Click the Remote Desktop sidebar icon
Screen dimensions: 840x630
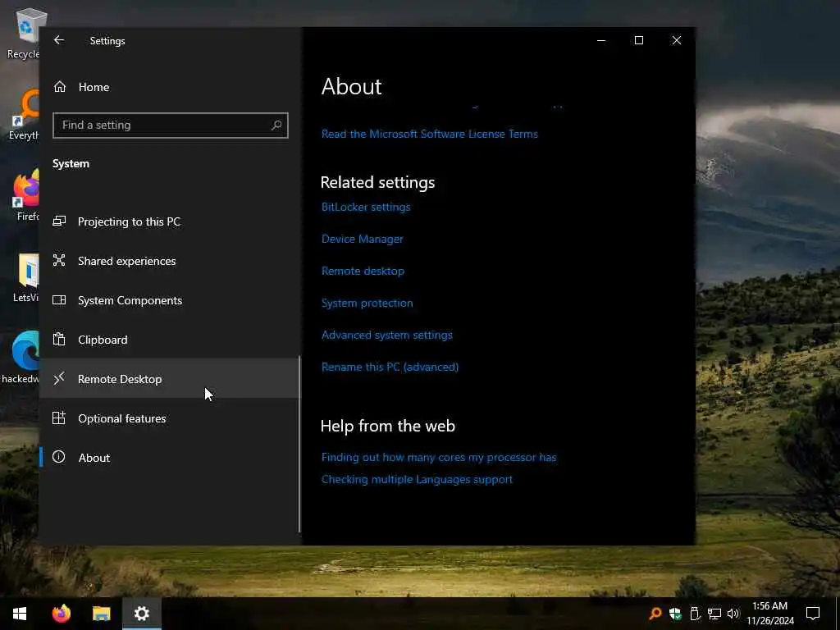click(59, 378)
